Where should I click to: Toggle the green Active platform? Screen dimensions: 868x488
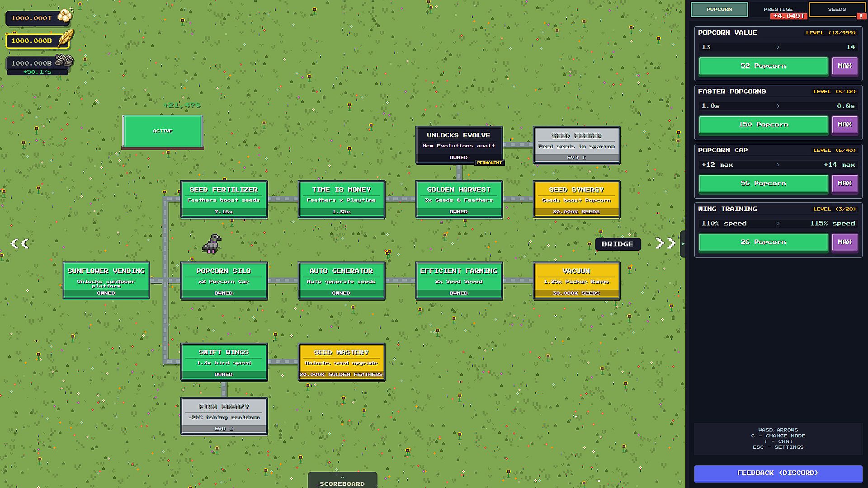coord(163,131)
